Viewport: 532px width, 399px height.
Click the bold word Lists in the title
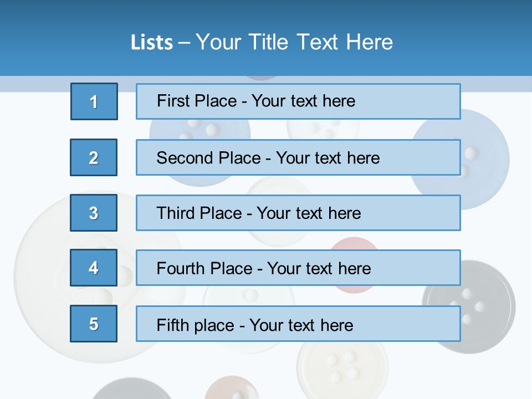[151, 43]
